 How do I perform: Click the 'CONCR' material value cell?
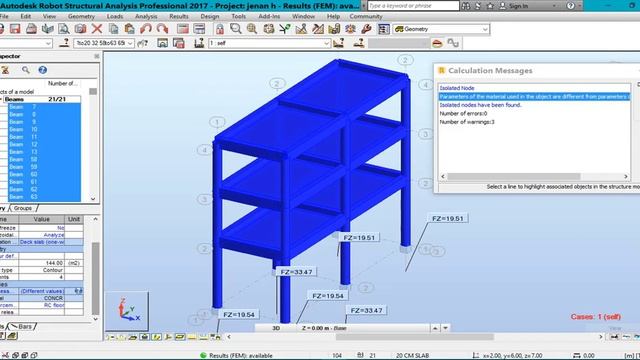click(41, 298)
